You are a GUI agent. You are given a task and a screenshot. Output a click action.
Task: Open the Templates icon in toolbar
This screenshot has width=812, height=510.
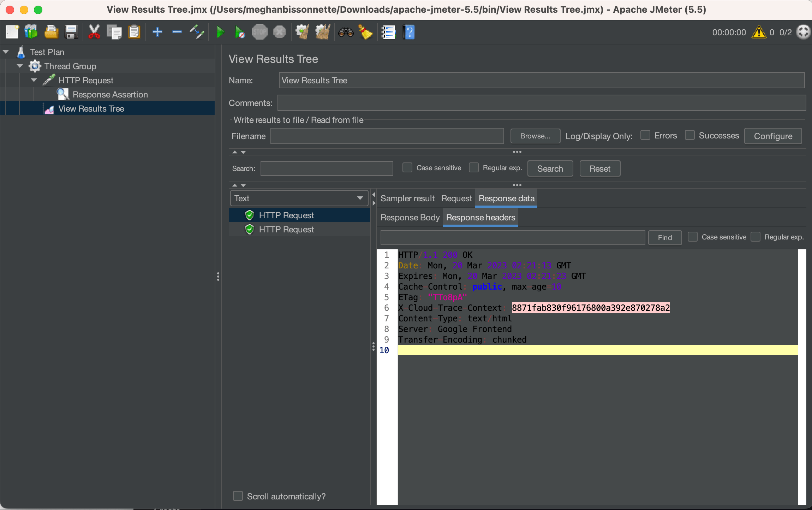[31, 32]
